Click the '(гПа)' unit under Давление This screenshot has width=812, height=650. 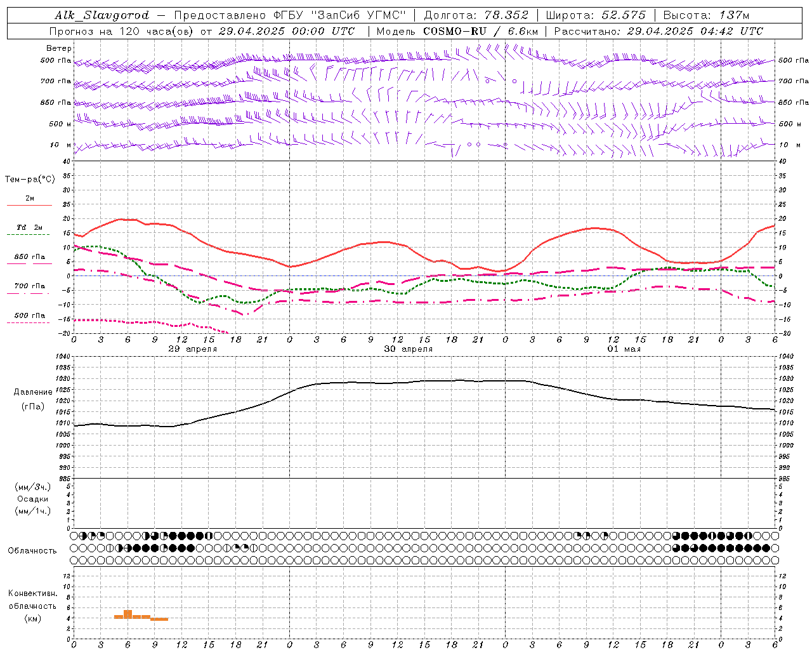coord(33,406)
